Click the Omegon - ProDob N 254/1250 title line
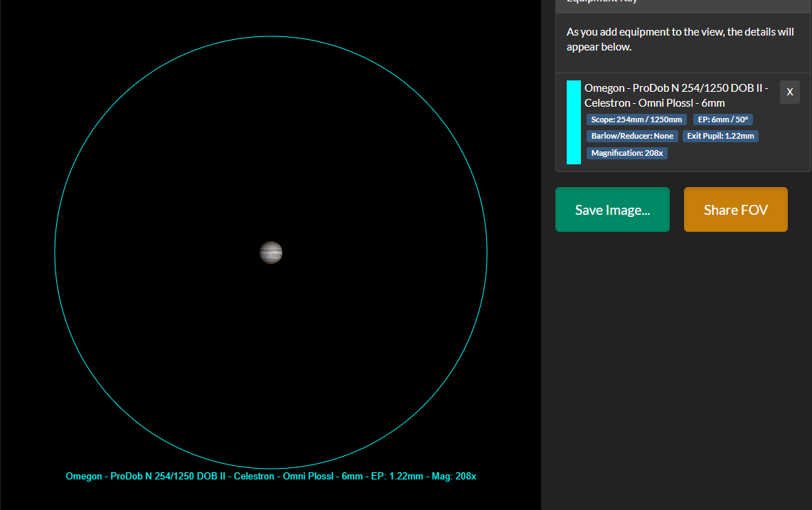The image size is (812, 510). pos(676,88)
